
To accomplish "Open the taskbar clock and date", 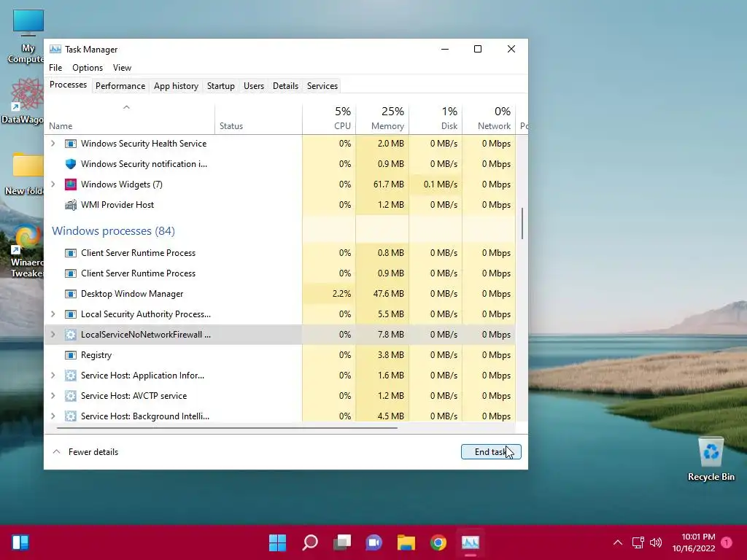I will click(x=694, y=542).
